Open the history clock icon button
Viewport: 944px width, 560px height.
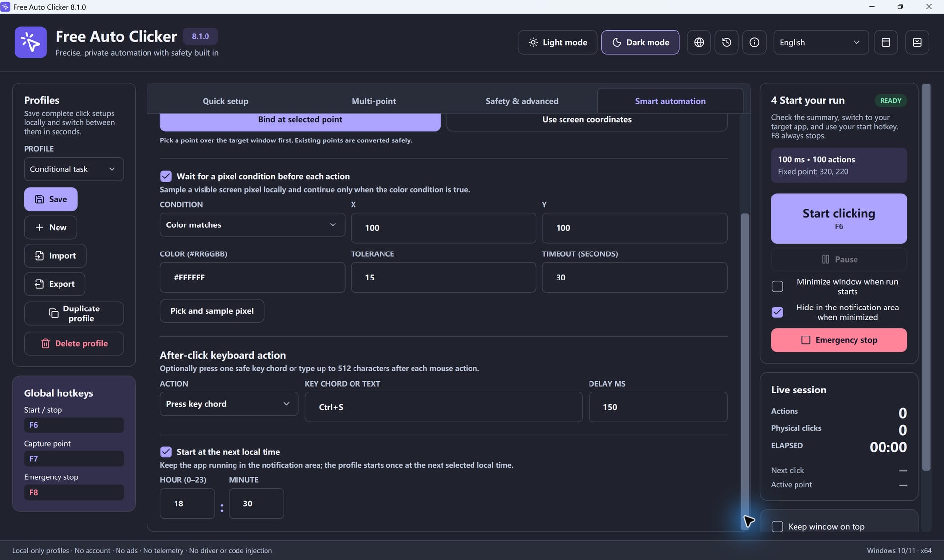pyautogui.click(x=726, y=42)
